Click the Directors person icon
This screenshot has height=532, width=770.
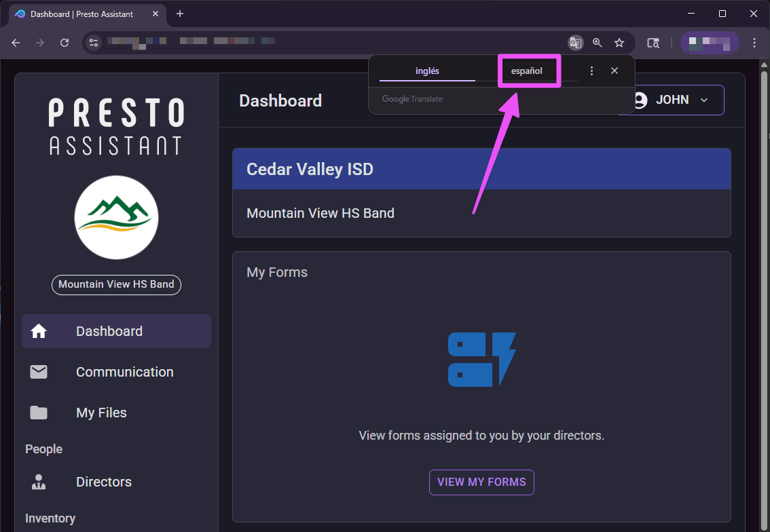point(39,482)
